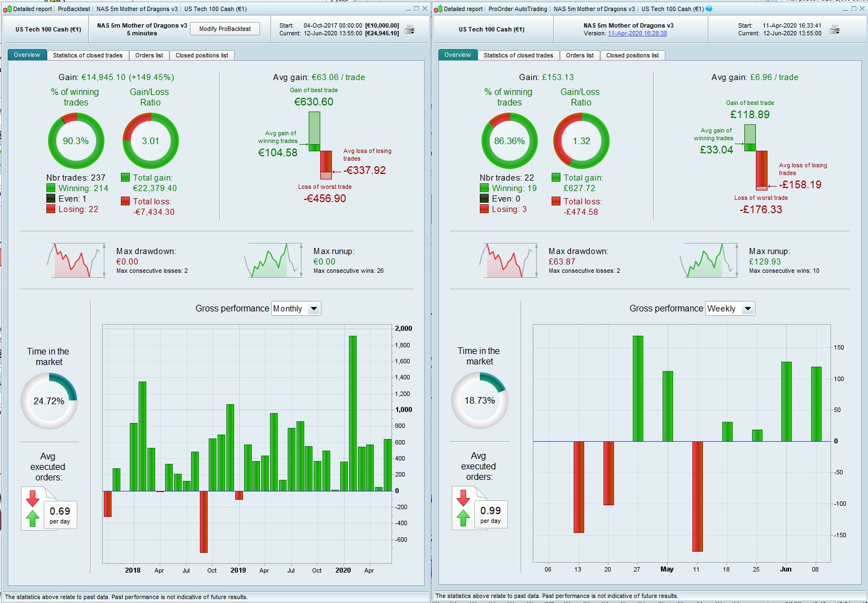Click the print icon in the left report
Viewport: 868px width, 603px height.
(409, 29)
